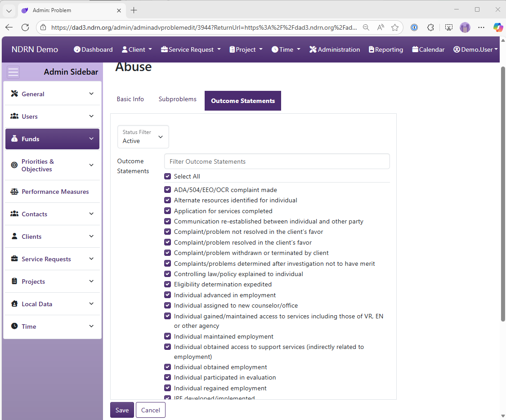
Task: Click the Cancel button
Action: coord(150,410)
